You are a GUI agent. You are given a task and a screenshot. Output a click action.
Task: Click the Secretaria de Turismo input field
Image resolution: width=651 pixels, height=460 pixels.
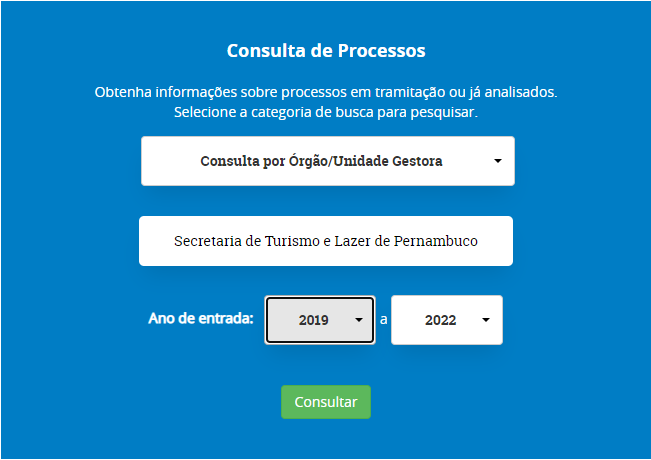coord(326,241)
